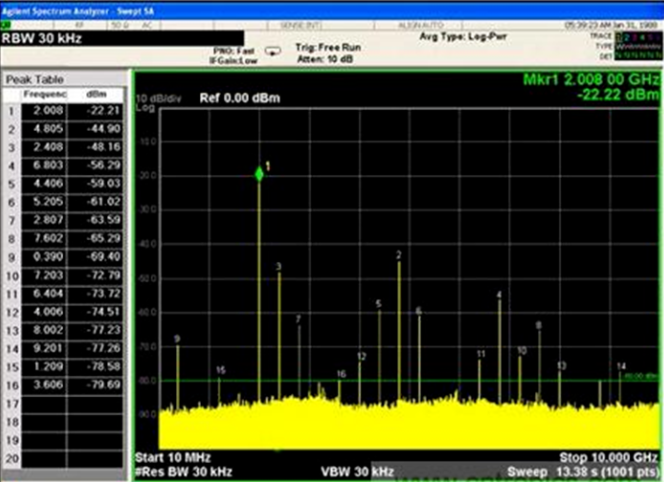Click peak label 14 near the right edge
The image size is (664, 482).
620,366
